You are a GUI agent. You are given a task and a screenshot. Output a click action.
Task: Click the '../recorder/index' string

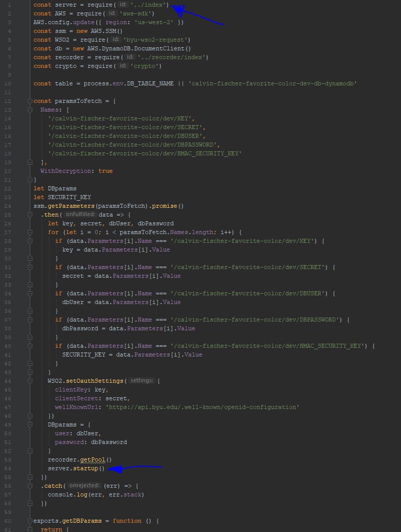(x=171, y=57)
